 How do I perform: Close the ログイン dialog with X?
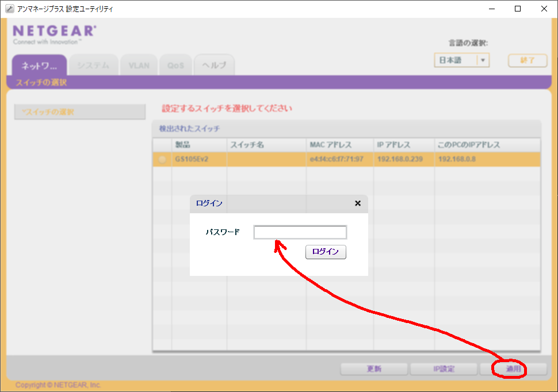[x=357, y=203]
